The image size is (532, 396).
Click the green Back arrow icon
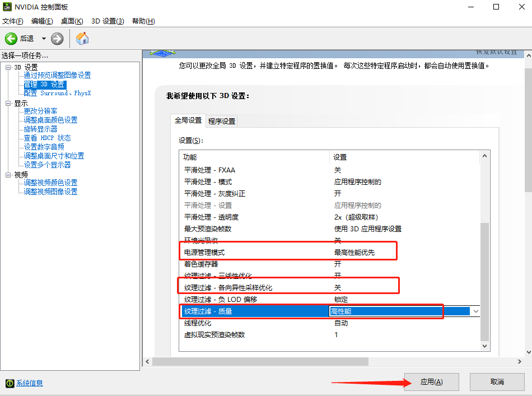click(11, 39)
